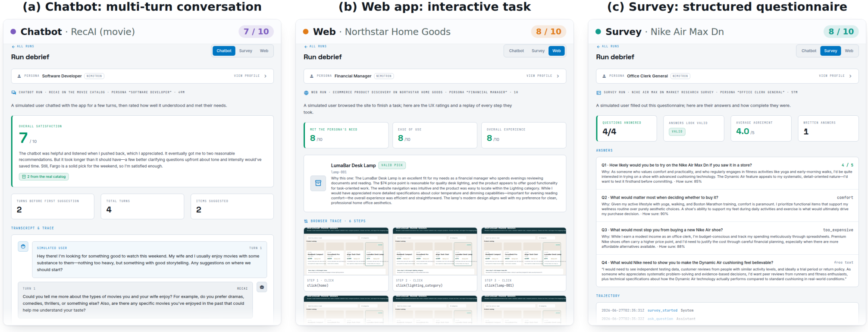Click the back arrow beside ALL RUNS in Nike panel
Viewport: 868px width, 332px height.
[598, 47]
